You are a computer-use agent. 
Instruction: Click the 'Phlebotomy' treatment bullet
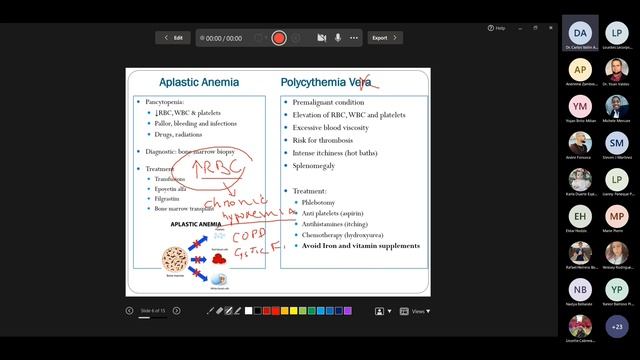tap(318, 202)
